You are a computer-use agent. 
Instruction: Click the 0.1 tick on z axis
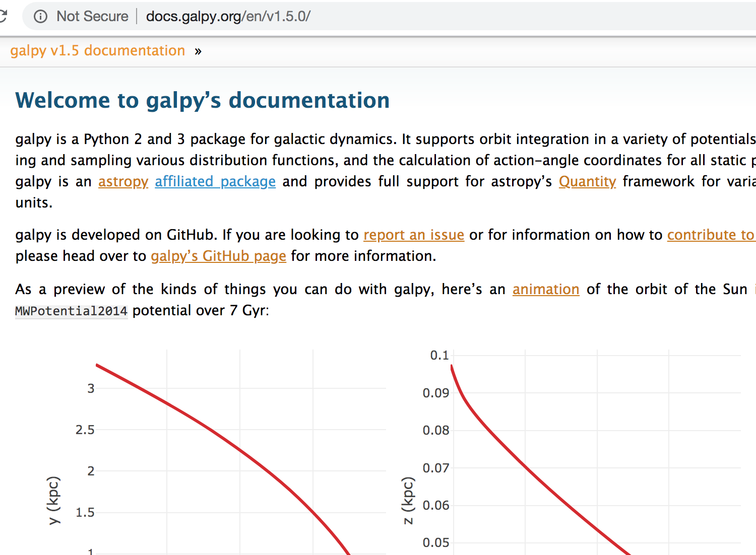tap(439, 355)
